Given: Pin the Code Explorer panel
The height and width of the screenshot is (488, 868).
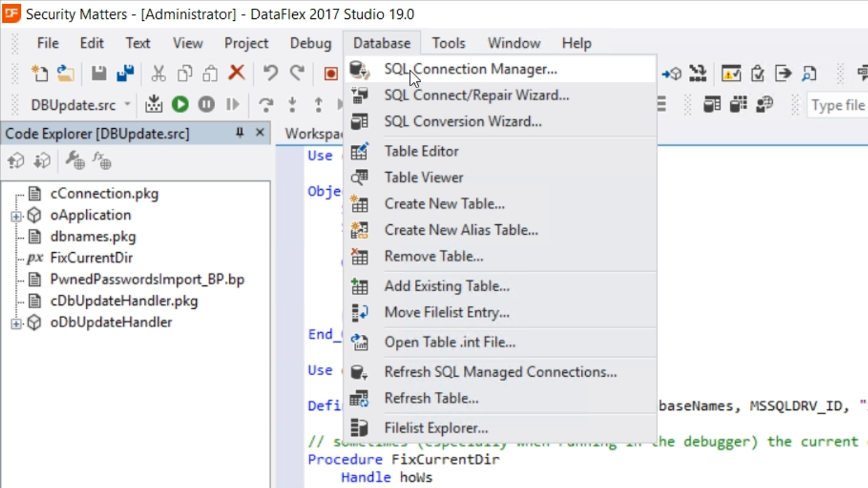Looking at the screenshot, I should click(x=239, y=133).
